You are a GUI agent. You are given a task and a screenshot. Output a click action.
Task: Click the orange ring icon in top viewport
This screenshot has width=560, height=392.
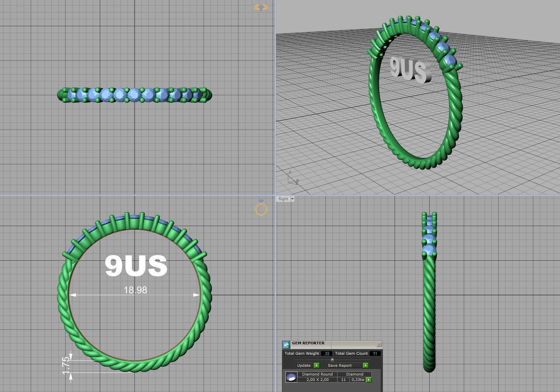click(261, 7)
